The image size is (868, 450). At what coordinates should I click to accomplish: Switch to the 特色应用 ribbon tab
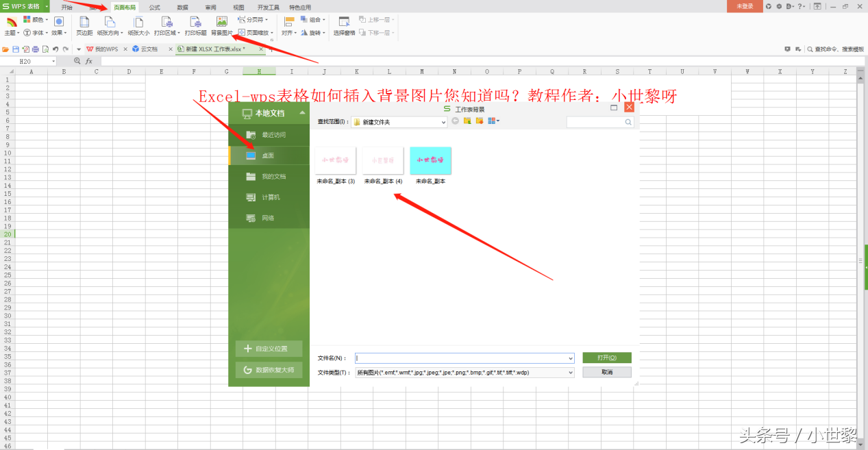coord(300,7)
